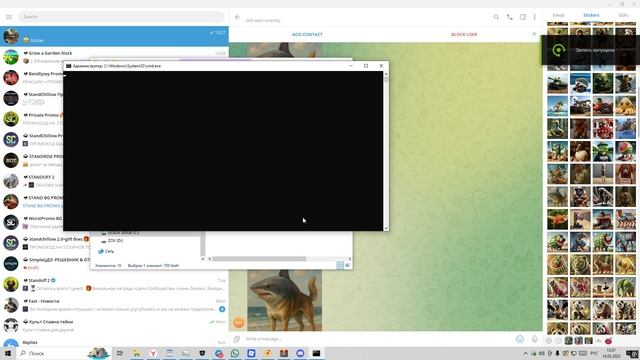Send the orange goldfish sticker
This screenshot has width=640, height=360.
[558, 219]
